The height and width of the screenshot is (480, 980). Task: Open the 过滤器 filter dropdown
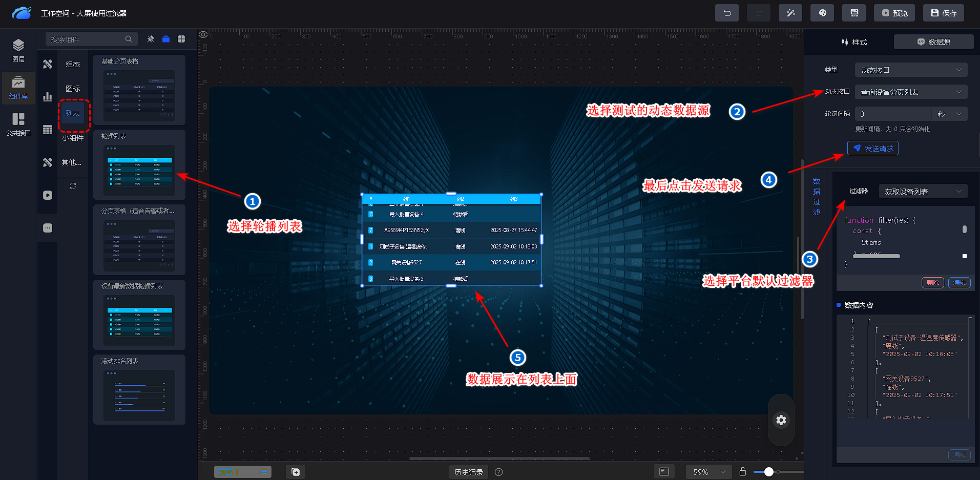click(923, 192)
